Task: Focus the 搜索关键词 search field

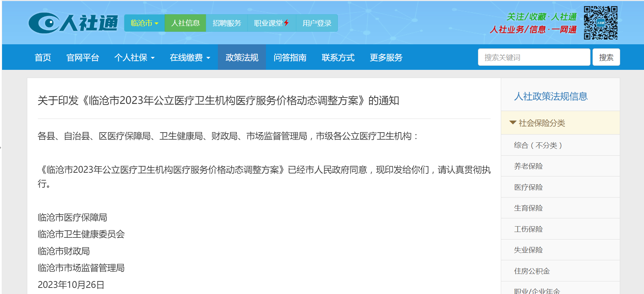Action: tap(534, 57)
